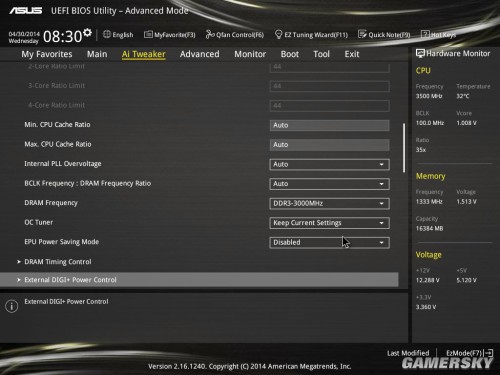This screenshot has width=500, height=375.
Task: Click the Last Modified button
Action: click(x=408, y=353)
